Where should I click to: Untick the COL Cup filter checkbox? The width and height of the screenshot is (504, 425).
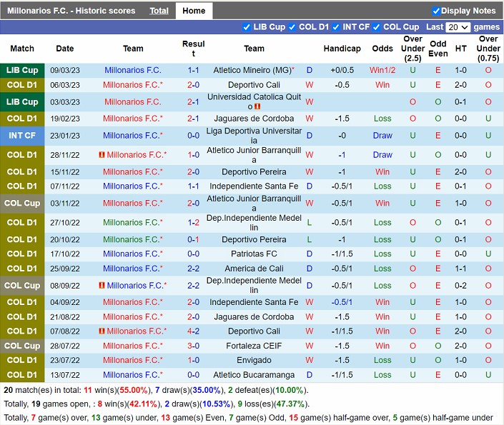point(376,27)
